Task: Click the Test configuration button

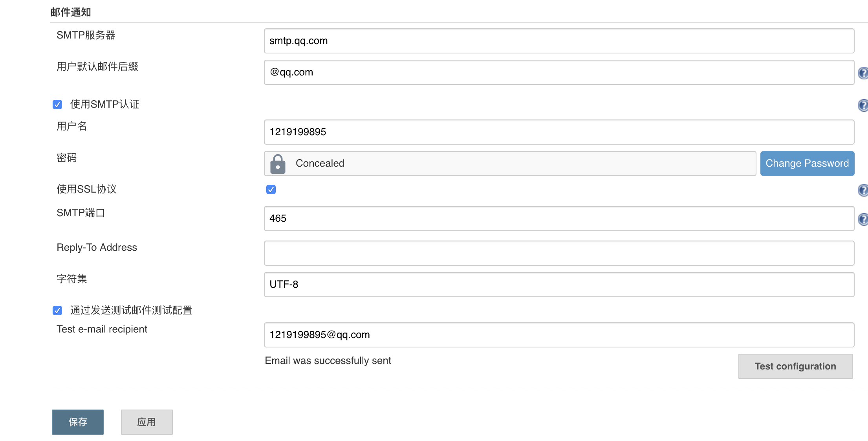Action: point(795,366)
